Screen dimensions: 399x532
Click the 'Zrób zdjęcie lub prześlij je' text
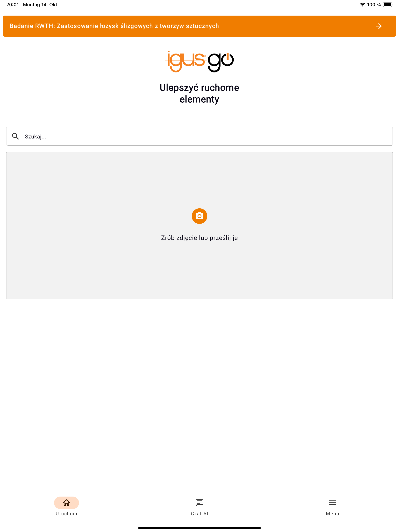point(199,238)
